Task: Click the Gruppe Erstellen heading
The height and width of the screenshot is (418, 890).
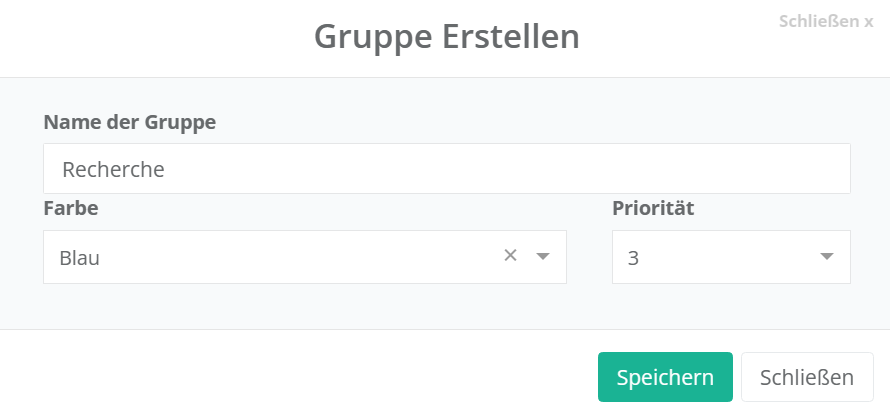Action: coord(446,37)
